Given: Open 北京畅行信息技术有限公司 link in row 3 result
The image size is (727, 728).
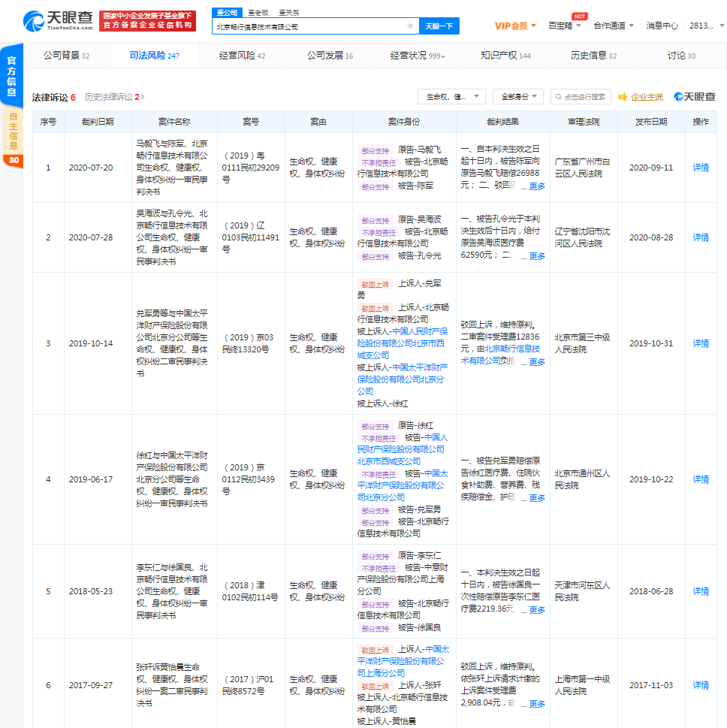Looking at the screenshot, I should 500,355.
